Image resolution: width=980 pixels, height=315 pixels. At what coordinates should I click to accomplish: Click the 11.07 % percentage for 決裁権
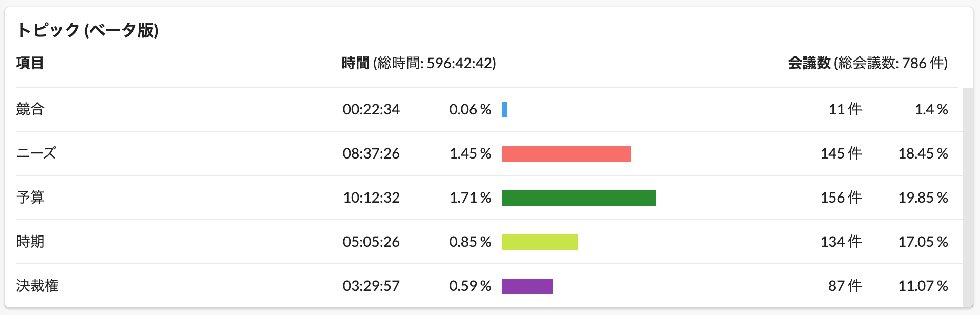click(923, 286)
